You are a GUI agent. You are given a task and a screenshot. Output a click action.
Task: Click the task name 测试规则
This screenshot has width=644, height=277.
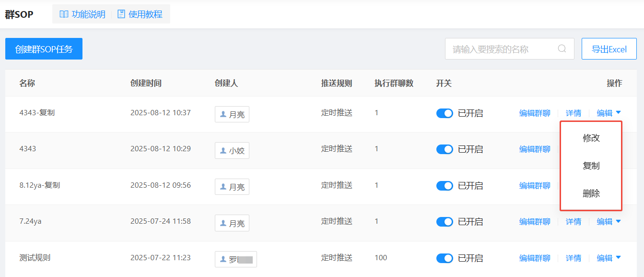pos(35,257)
